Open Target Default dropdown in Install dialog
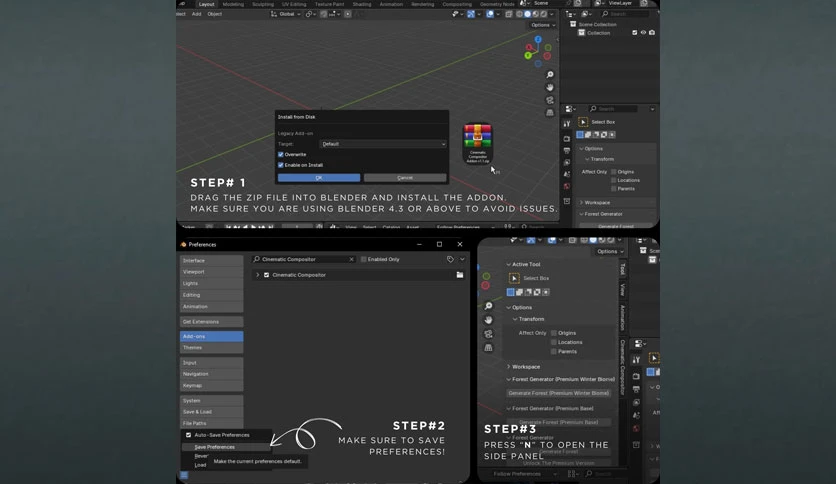The image size is (836, 484). coord(383,144)
